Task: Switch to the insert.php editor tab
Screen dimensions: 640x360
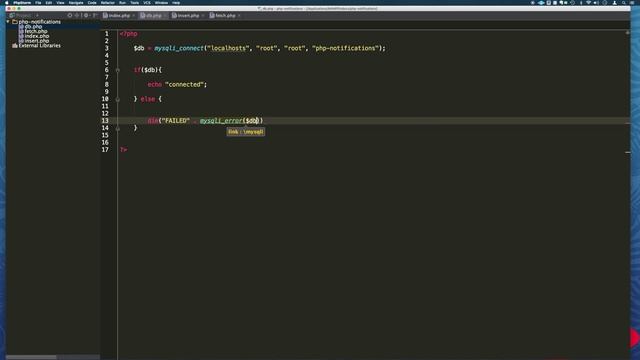Action: 188,16
